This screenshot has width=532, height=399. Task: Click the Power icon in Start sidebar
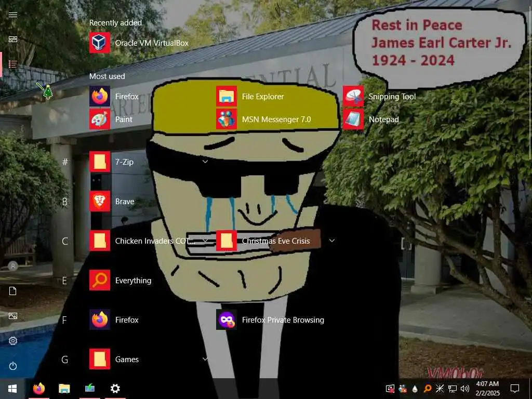[13, 366]
